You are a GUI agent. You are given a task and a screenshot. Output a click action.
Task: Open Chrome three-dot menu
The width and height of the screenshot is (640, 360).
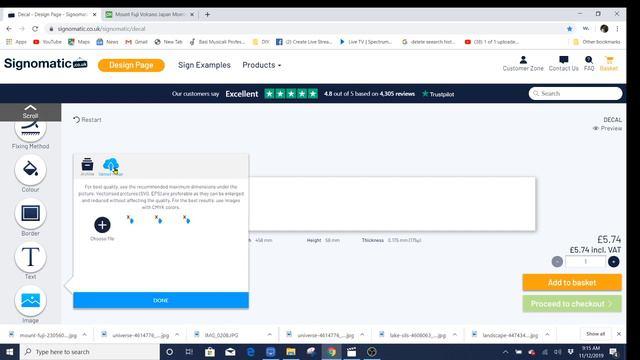click(617, 29)
